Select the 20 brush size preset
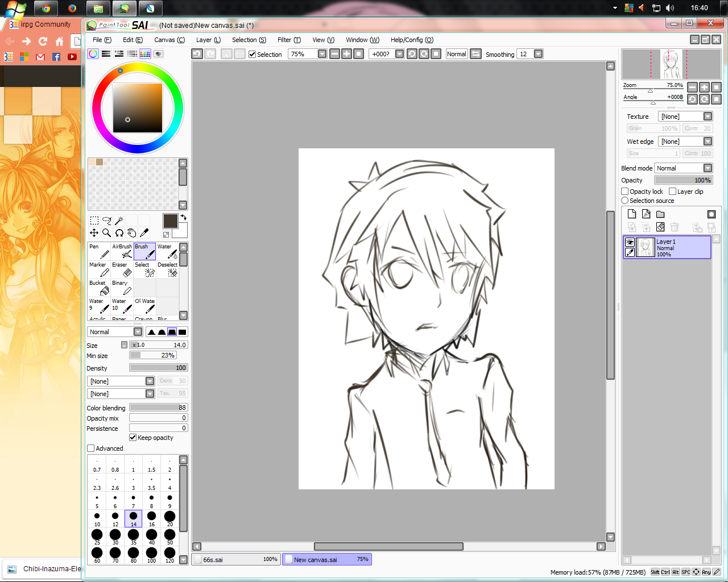 point(169,519)
